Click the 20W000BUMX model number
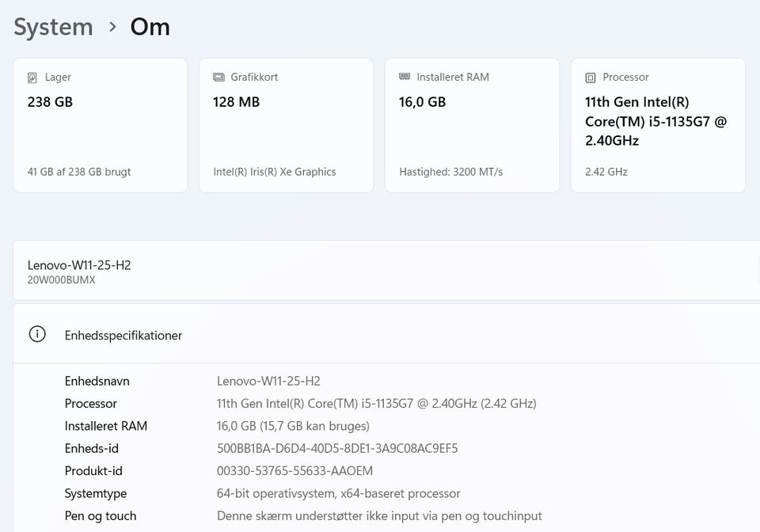Image resolution: width=760 pixels, height=532 pixels. click(x=61, y=280)
